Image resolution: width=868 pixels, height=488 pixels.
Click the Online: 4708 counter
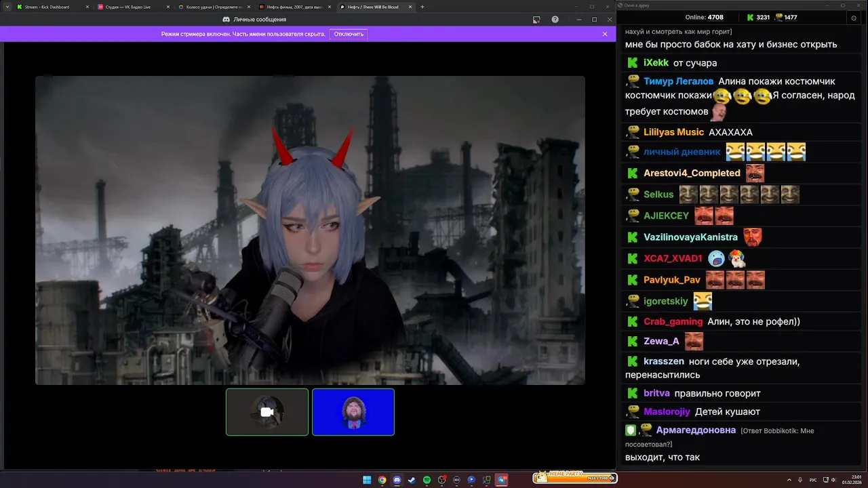coord(705,18)
